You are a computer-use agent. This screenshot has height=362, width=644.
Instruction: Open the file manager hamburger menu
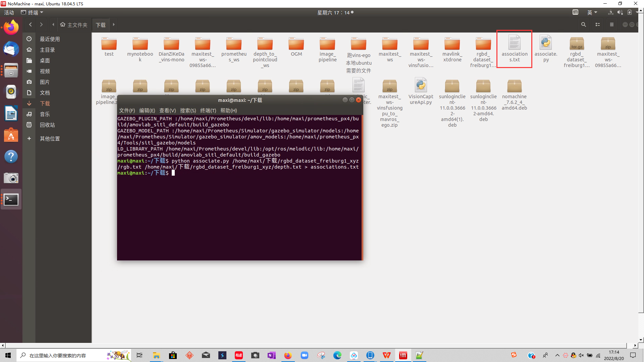(612, 24)
